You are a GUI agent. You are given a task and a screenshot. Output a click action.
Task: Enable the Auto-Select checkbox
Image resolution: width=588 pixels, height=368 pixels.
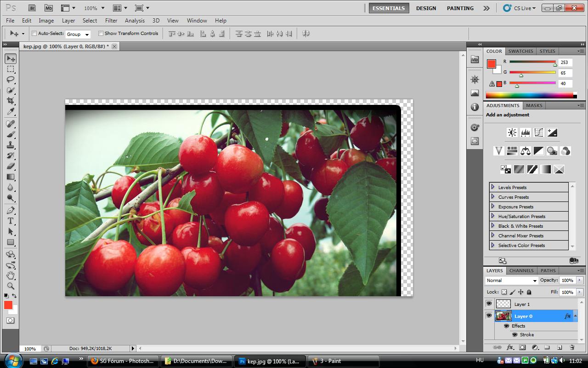34,34
